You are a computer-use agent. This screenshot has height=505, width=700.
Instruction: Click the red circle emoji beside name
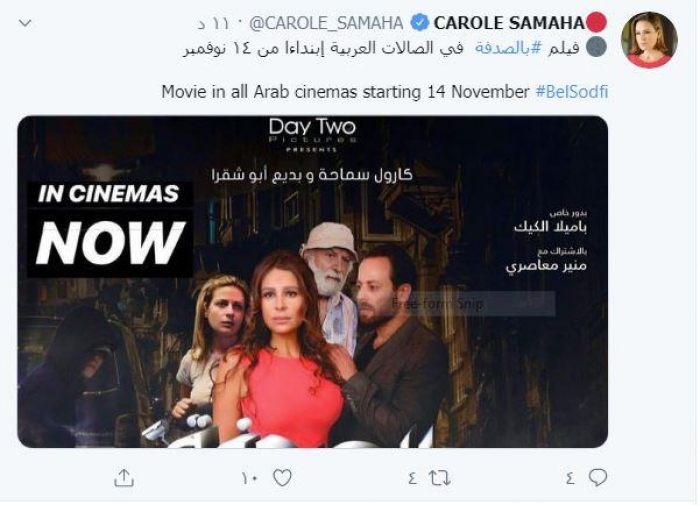pos(596,22)
